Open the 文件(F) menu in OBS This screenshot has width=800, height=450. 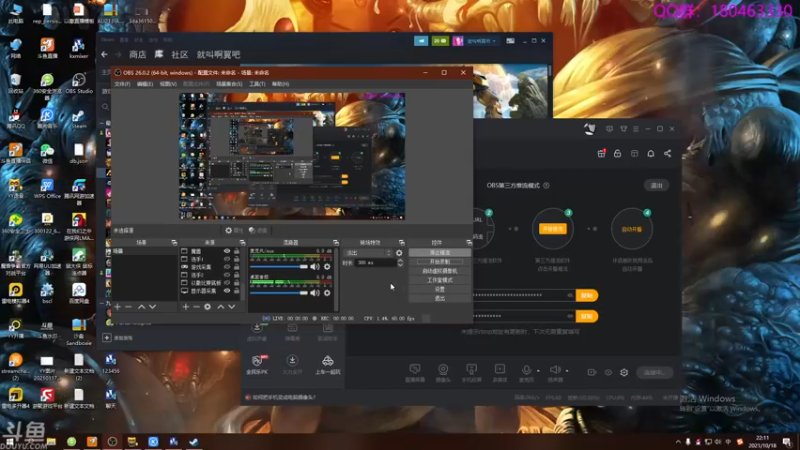[122, 84]
